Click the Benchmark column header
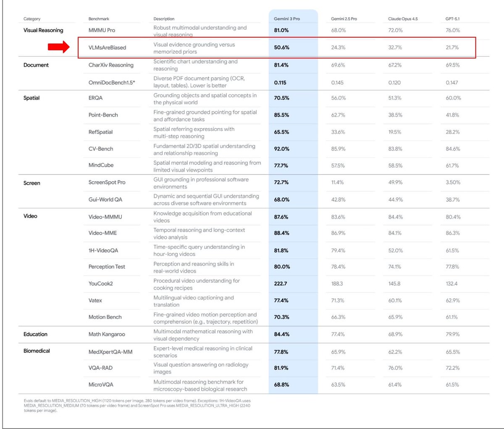This screenshot has height=429, width=504. click(x=99, y=19)
